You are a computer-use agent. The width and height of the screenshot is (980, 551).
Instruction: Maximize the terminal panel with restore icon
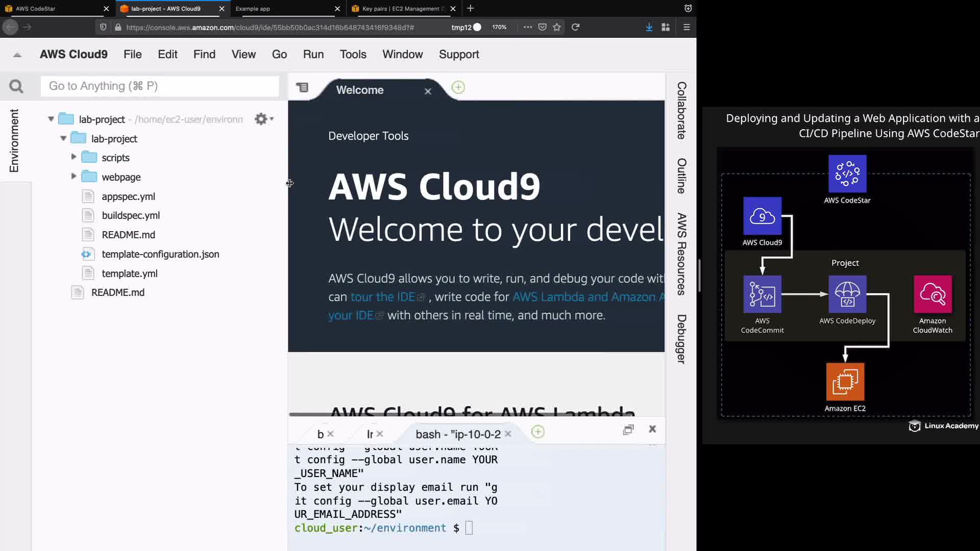click(628, 430)
